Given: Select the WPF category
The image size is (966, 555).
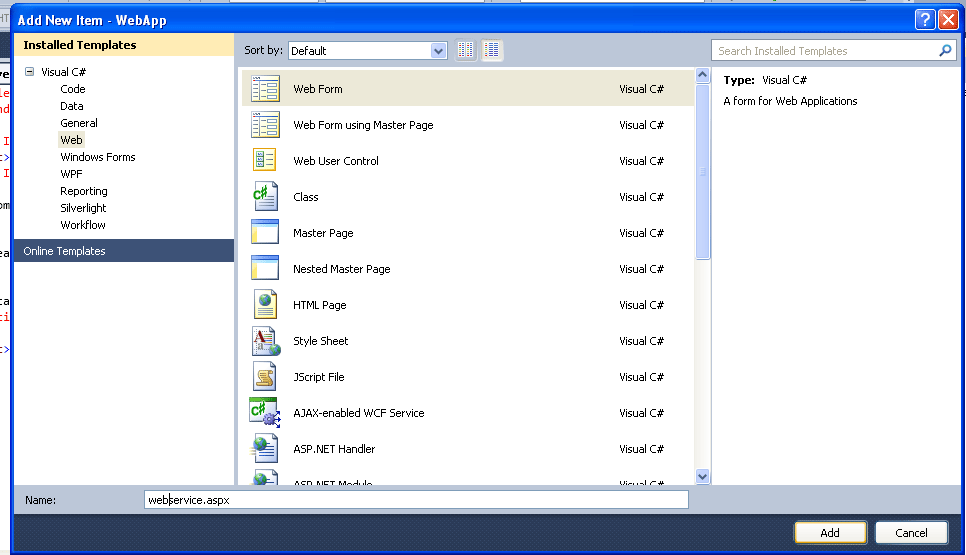Looking at the screenshot, I should [x=71, y=174].
